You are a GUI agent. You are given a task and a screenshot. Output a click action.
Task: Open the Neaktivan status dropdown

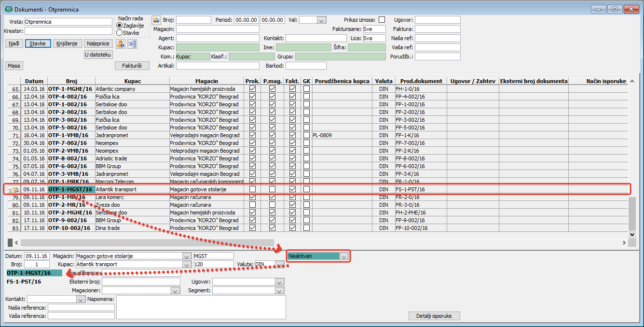(x=344, y=256)
